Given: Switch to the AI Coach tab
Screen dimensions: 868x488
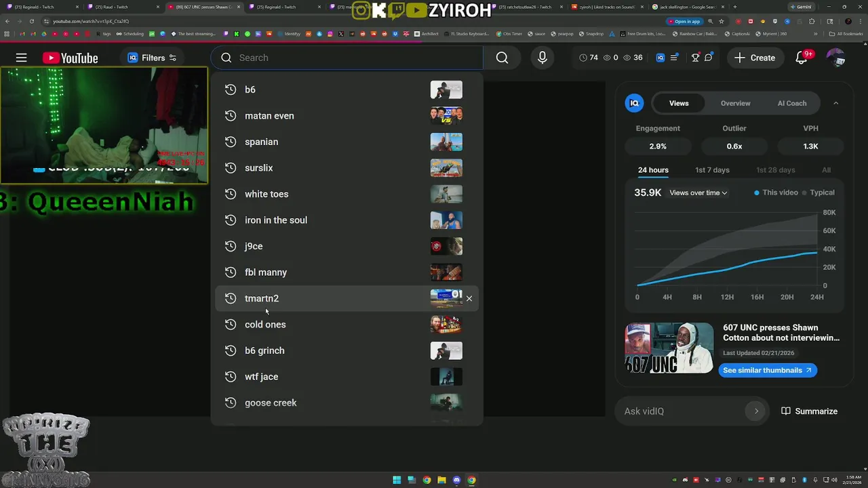Looking at the screenshot, I should 792,103.
